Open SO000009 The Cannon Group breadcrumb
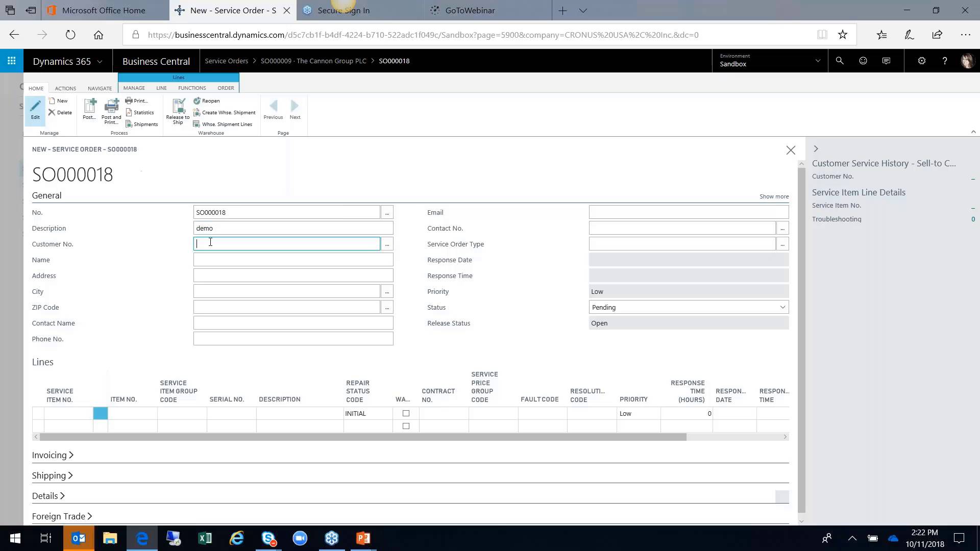Image resolution: width=980 pixels, height=551 pixels. tap(313, 61)
